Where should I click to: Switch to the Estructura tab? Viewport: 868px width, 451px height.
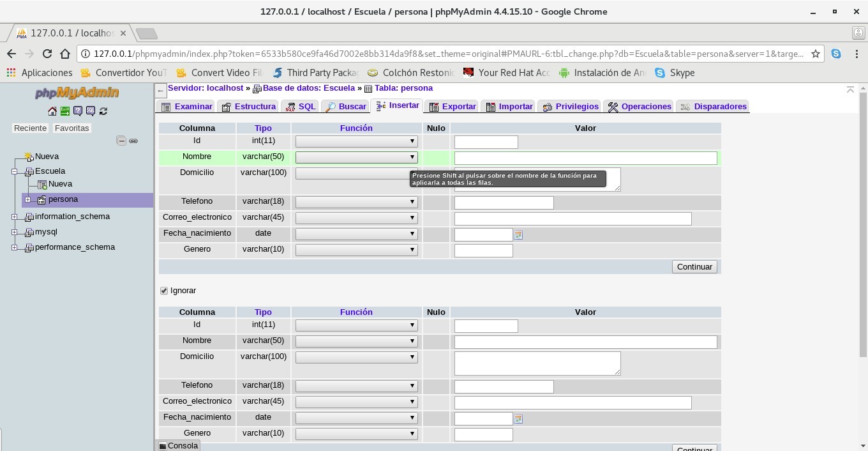pos(248,107)
